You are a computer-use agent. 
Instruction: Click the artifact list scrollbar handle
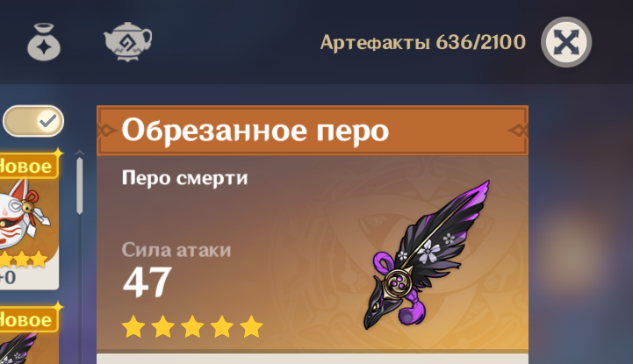80,186
